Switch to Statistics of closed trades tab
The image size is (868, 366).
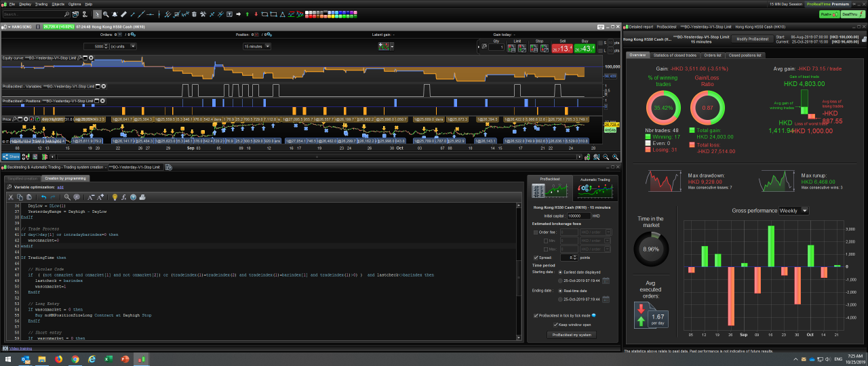tap(676, 55)
